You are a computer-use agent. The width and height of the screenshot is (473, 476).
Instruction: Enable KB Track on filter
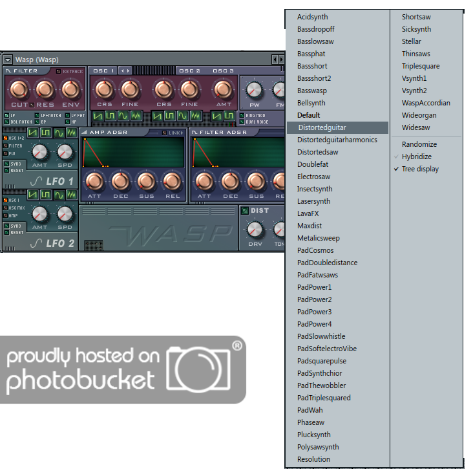59,72
